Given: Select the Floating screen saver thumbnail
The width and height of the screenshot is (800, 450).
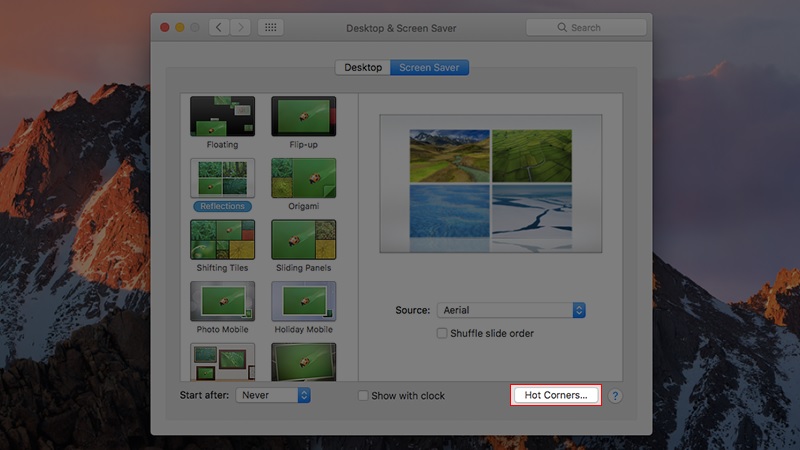Looking at the screenshot, I should [222, 116].
